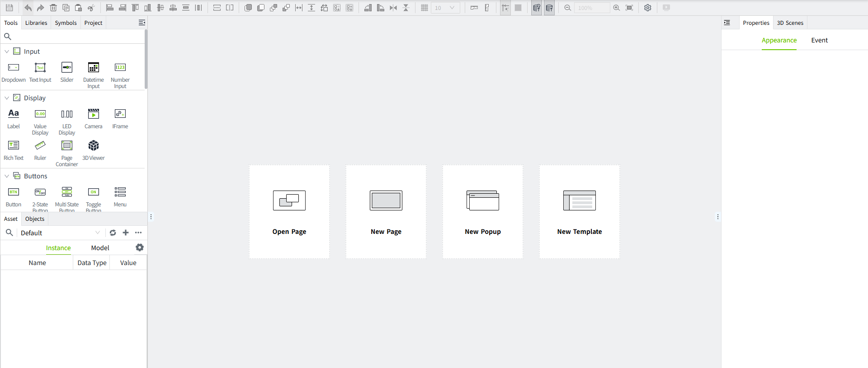Click the undo arrow in toolbar

point(28,8)
